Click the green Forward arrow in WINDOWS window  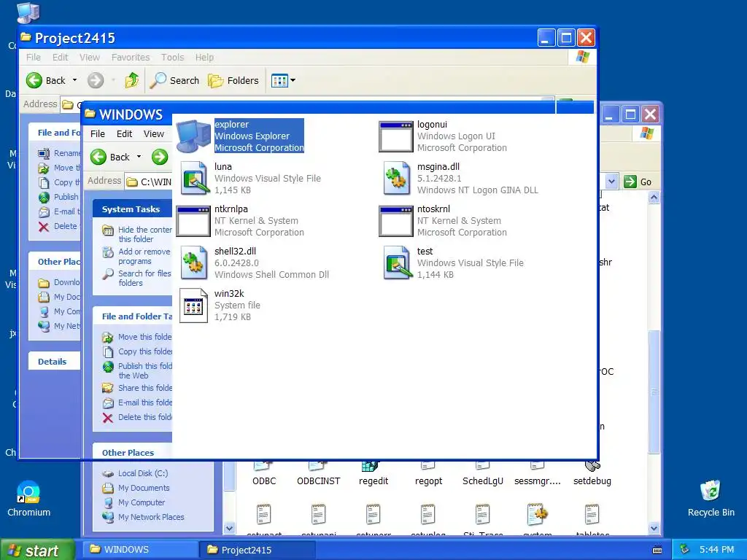[160, 157]
